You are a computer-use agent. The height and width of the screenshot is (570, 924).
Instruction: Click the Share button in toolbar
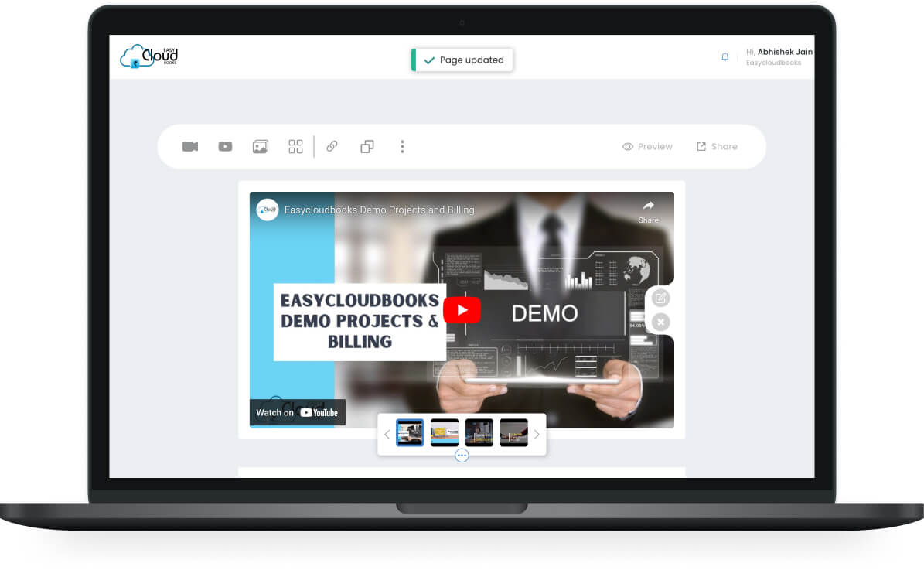pyautogui.click(x=717, y=147)
